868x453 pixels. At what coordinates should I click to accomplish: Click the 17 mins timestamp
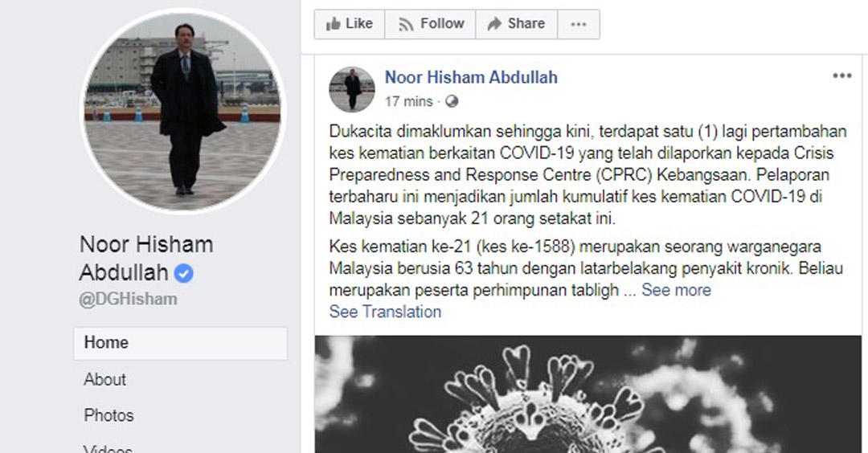pos(409,102)
